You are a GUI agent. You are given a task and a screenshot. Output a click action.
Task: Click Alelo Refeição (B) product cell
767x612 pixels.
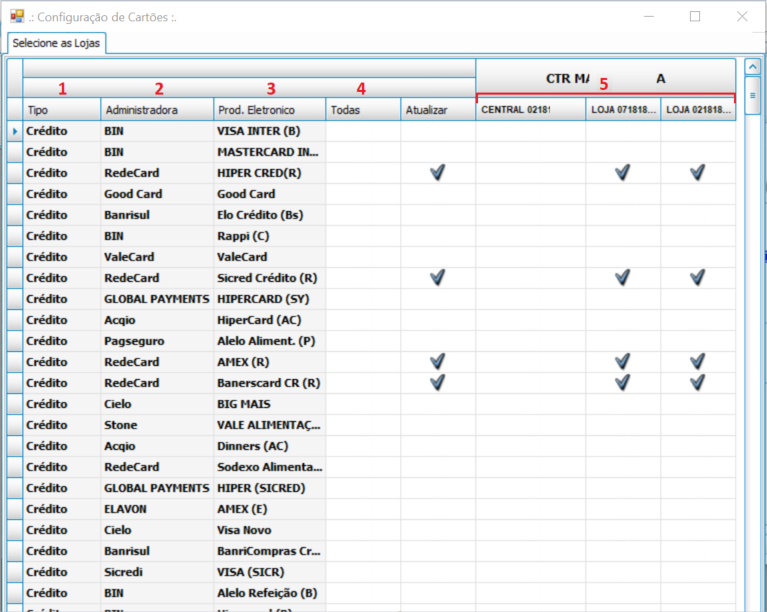pyautogui.click(x=270, y=593)
